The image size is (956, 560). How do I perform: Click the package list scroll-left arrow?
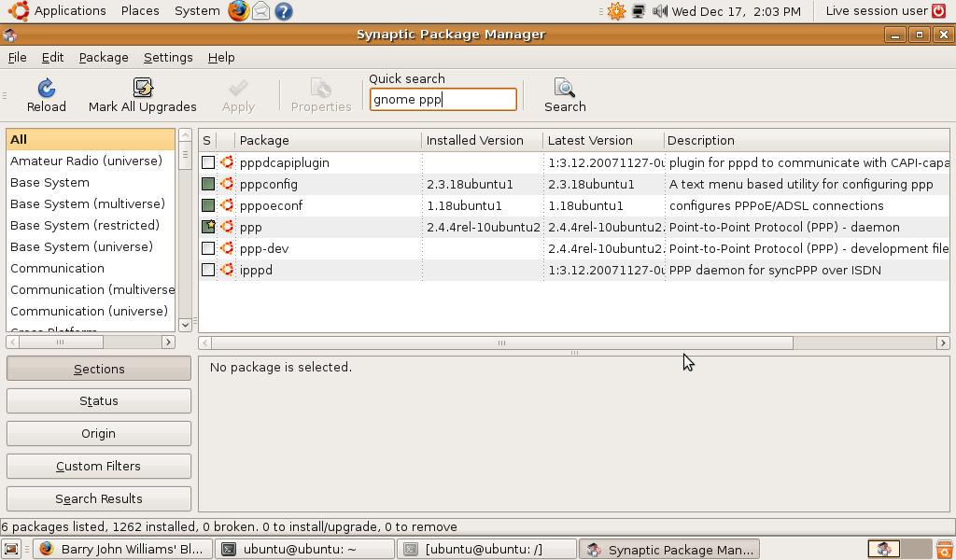coord(205,343)
